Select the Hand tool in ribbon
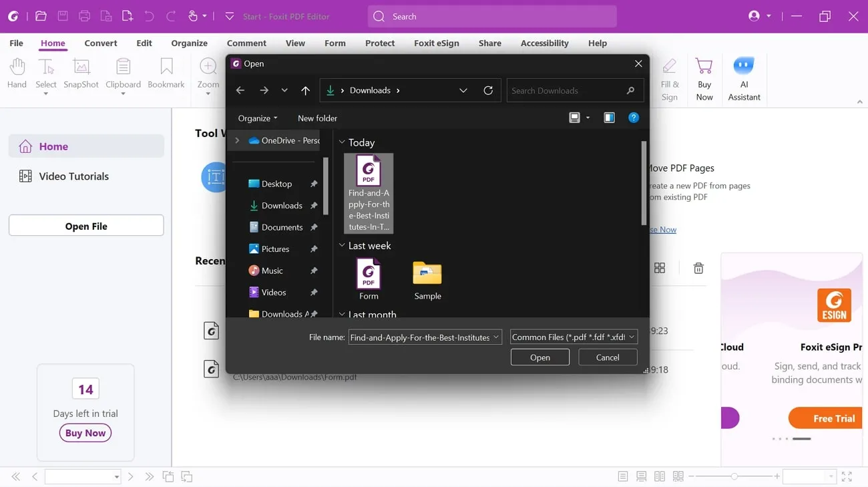Image resolution: width=868 pixels, height=487 pixels. 17,73
